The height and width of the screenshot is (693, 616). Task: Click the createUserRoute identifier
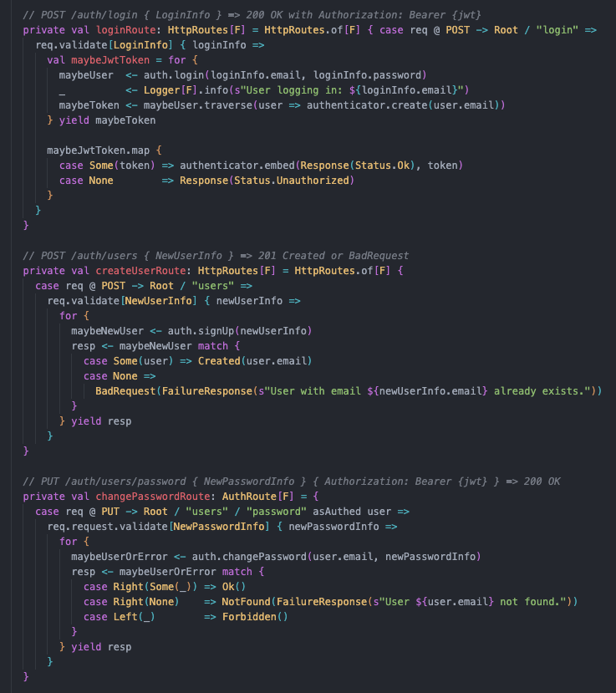point(141,271)
